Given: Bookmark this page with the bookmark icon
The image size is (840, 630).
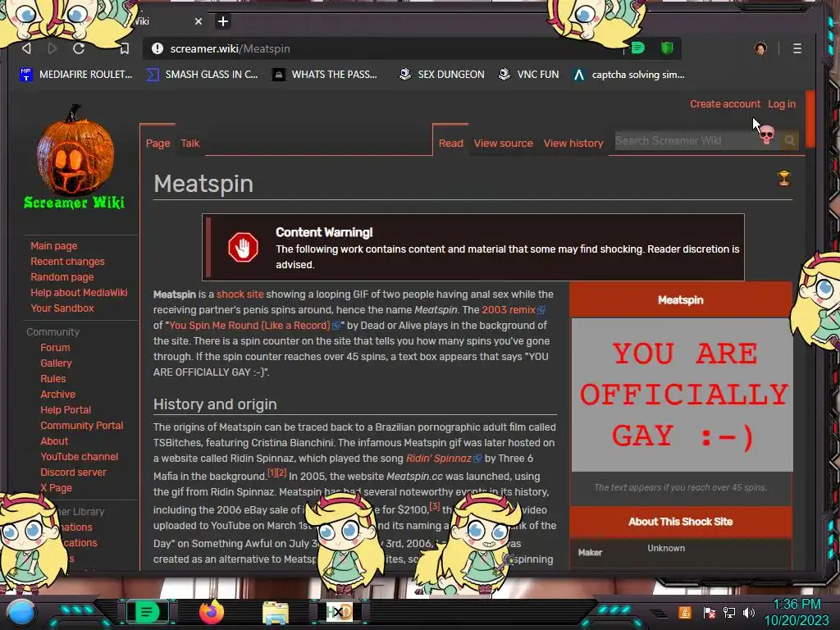Looking at the screenshot, I should pyautogui.click(x=125, y=48).
